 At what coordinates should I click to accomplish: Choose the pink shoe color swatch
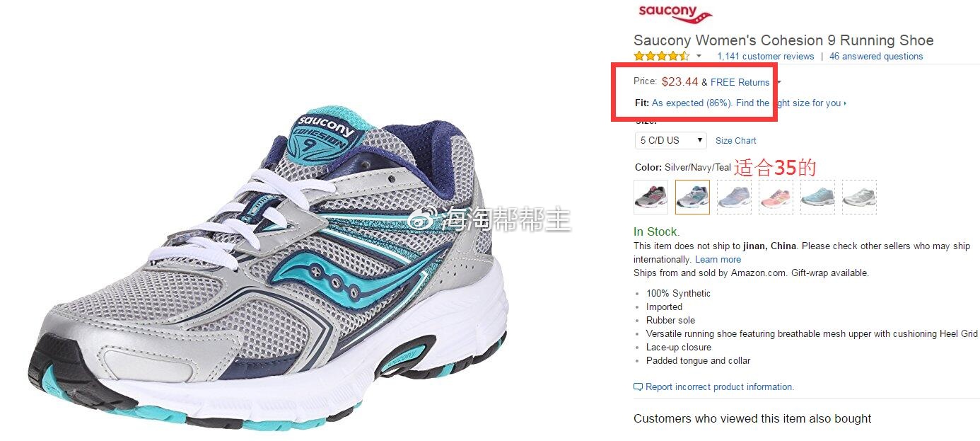(776, 197)
